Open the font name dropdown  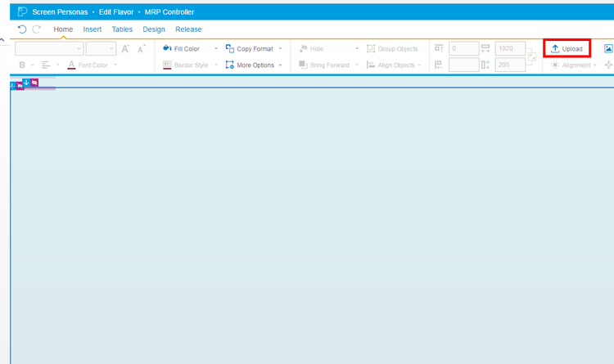[49, 49]
